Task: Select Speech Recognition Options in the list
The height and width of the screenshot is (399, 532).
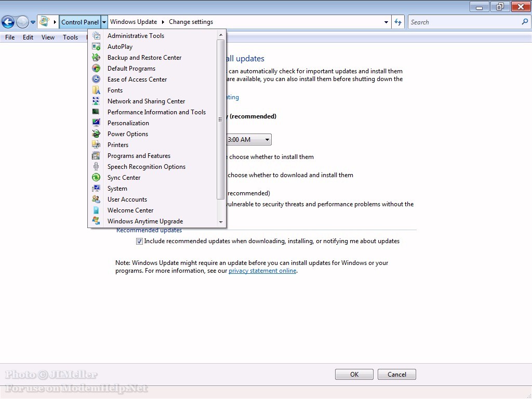Action: [152, 166]
